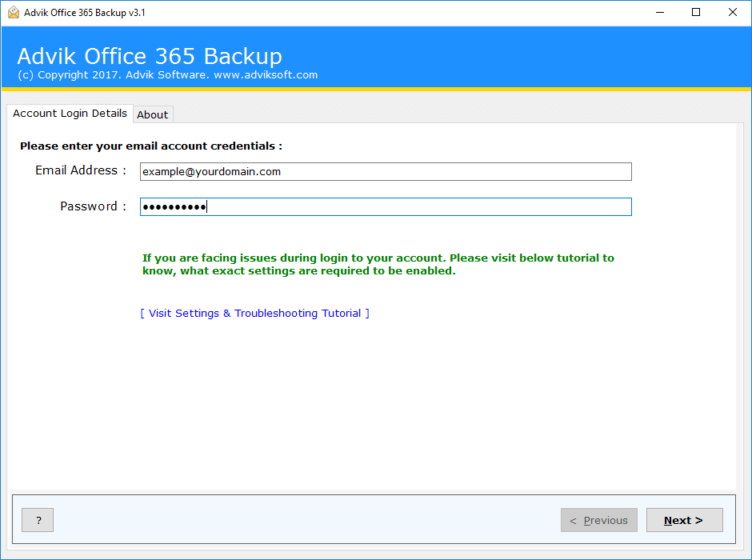This screenshot has height=560, width=752.
Task: Click the copyright www.adviksoft.com banner text
Action: [167, 74]
